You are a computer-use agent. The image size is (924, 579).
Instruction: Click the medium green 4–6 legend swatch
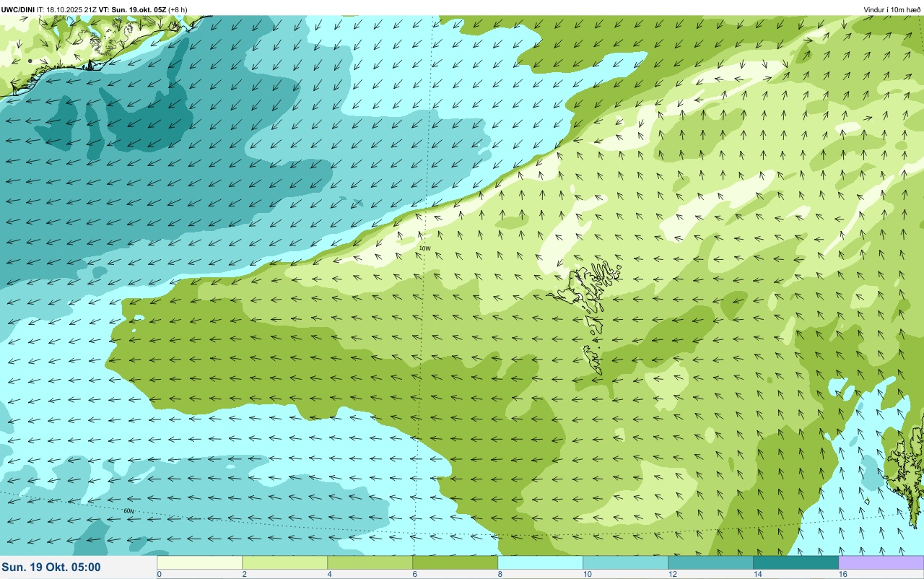[370, 562]
